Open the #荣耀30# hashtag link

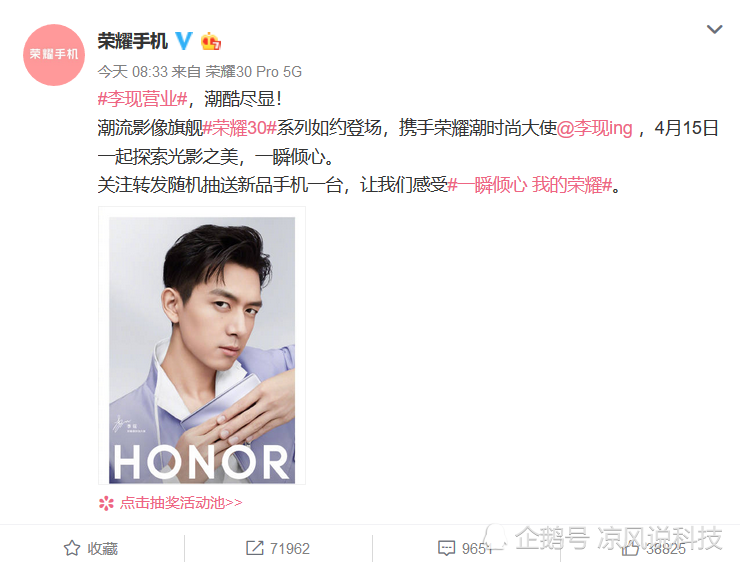[240, 128]
